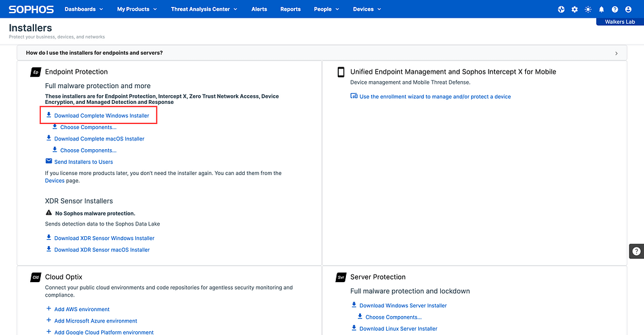Download Complete Windows Installer
The width and height of the screenshot is (644, 335).
click(101, 116)
